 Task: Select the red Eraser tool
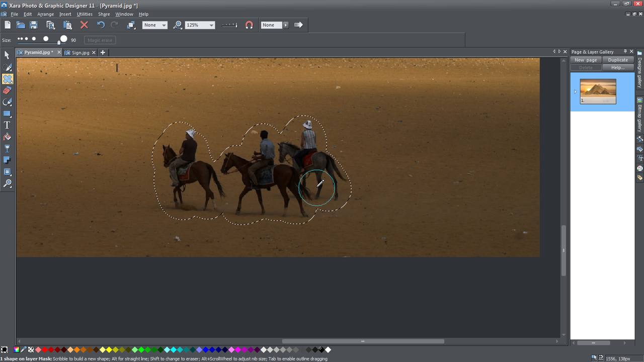coord(7,90)
